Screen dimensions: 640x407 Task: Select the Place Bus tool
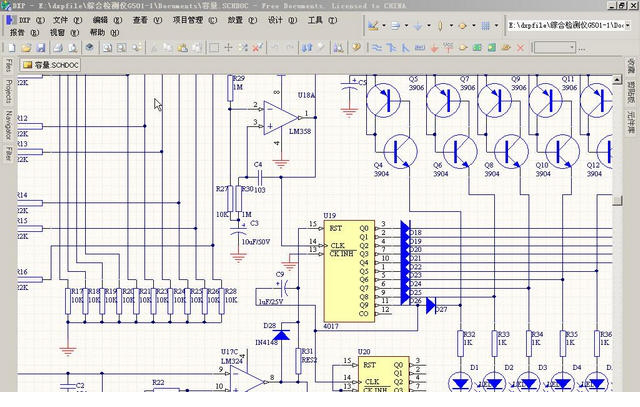tap(391, 48)
